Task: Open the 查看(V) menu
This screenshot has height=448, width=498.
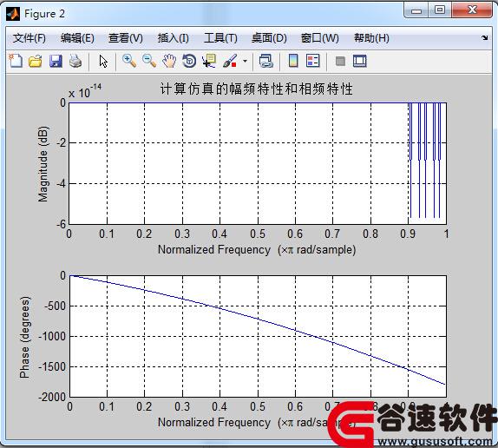Action: point(126,38)
